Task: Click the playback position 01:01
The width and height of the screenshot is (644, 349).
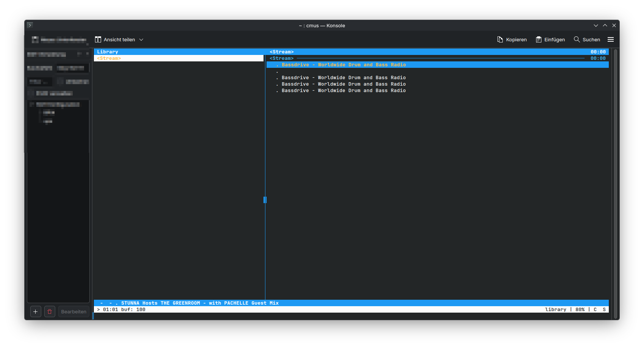Action: click(x=111, y=310)
